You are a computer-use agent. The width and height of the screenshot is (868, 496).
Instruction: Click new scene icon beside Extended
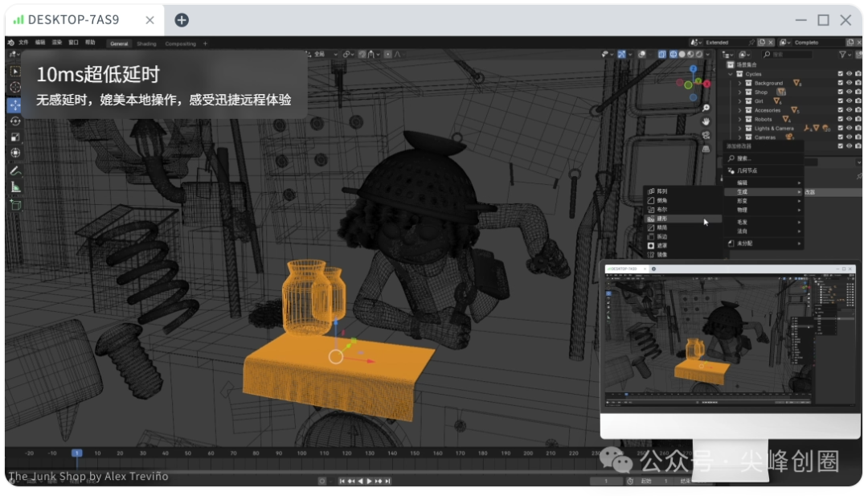[x=762, y=43]
